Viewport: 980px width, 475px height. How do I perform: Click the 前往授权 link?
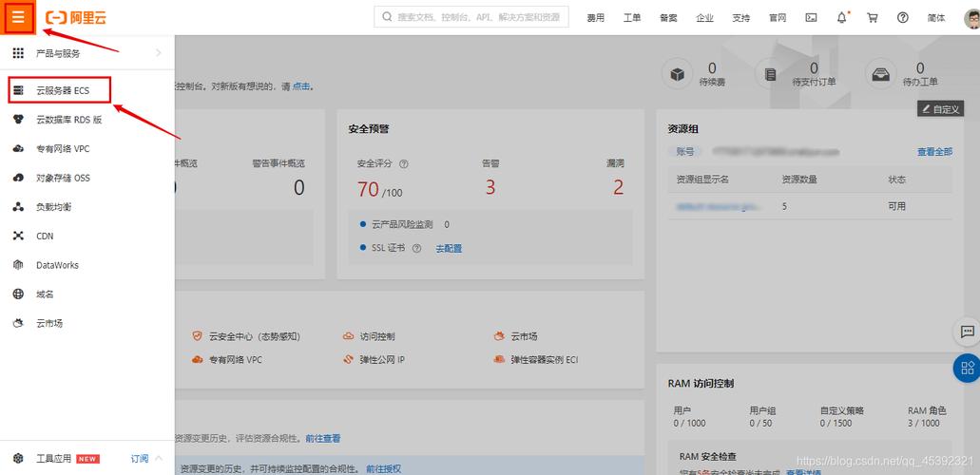click(384, 468)
